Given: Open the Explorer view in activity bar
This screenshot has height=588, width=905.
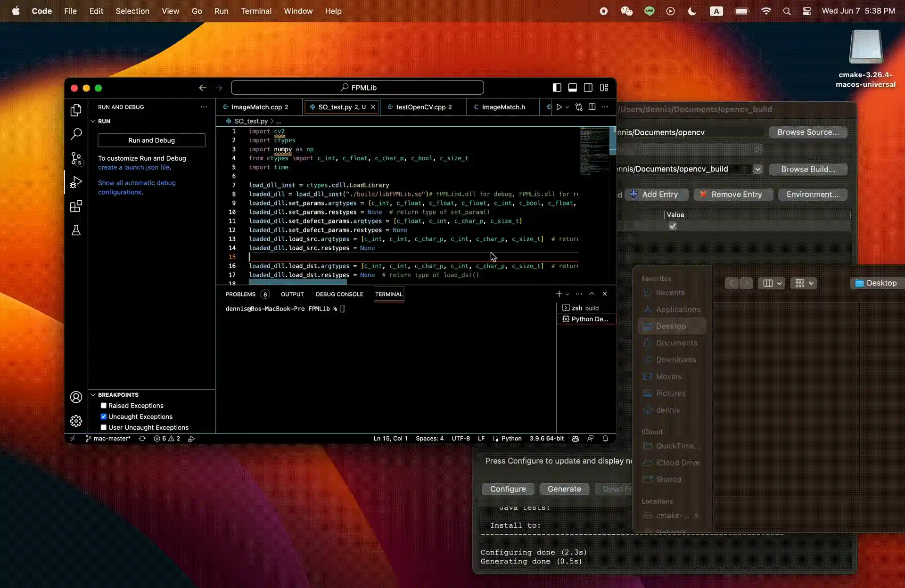Looking at the screenshot, I should coord(76,110).
